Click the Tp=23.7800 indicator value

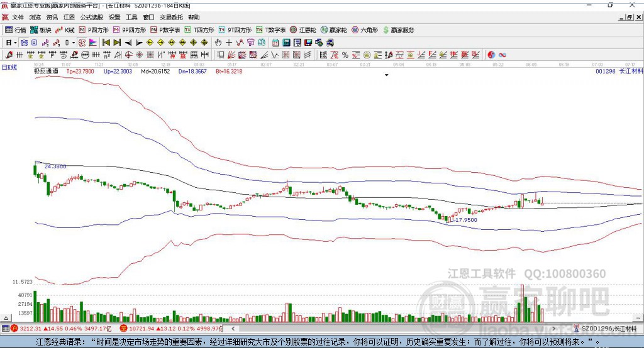pyautogui.click(x=80, y=71)
